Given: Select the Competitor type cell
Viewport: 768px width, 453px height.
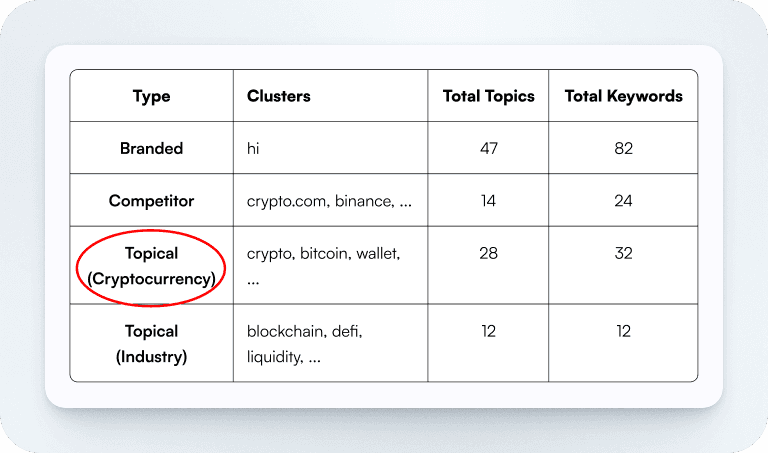Looking at the screenshot, I should click(x=151, y=201).
